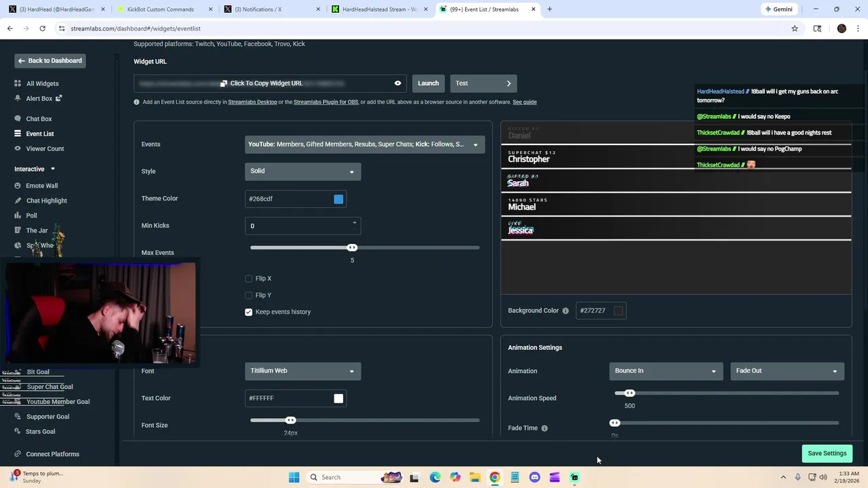
Task: Show hidden system tray icons
Action: (x=783, y=477)
